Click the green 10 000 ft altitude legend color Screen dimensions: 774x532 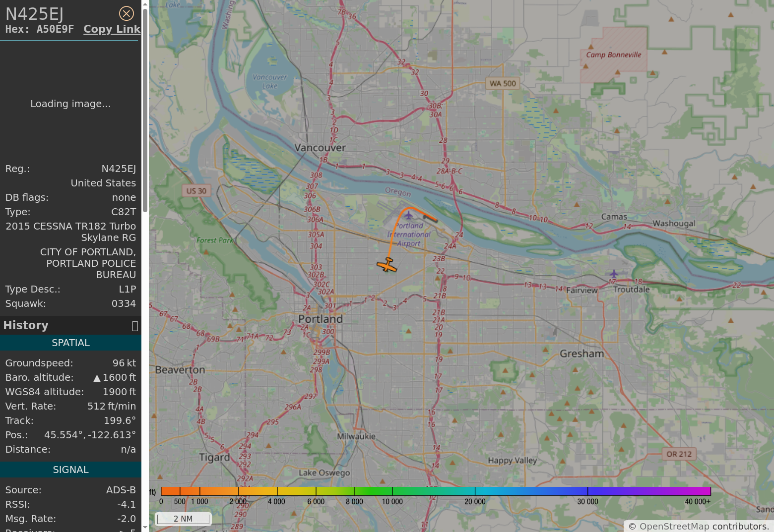[x=392, y=491]
